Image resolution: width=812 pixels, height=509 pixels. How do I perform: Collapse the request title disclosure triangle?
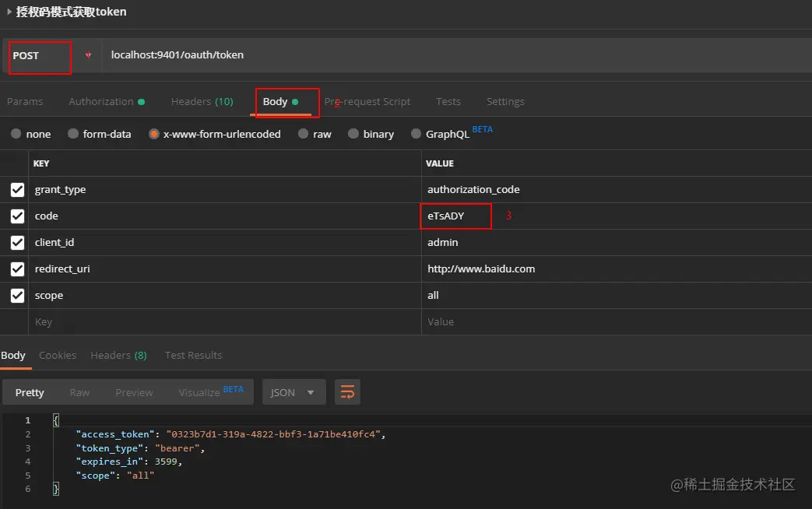(x=9, y=12)
